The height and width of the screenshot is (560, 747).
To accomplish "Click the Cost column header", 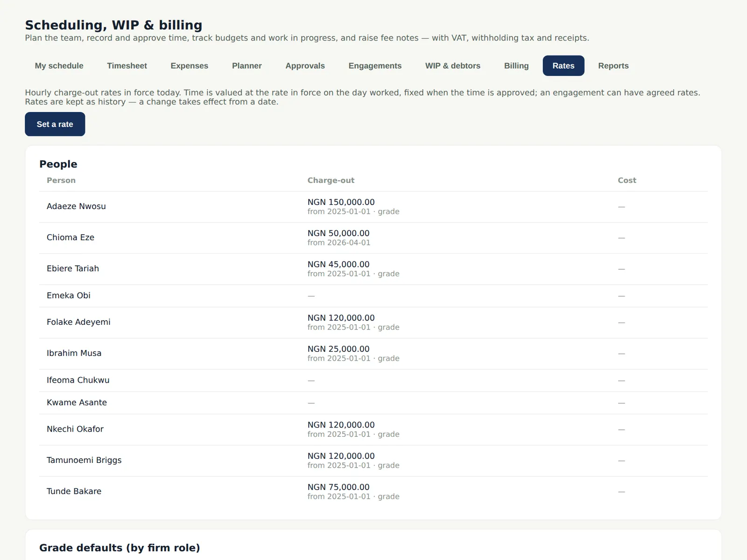I will coord(627,180).
